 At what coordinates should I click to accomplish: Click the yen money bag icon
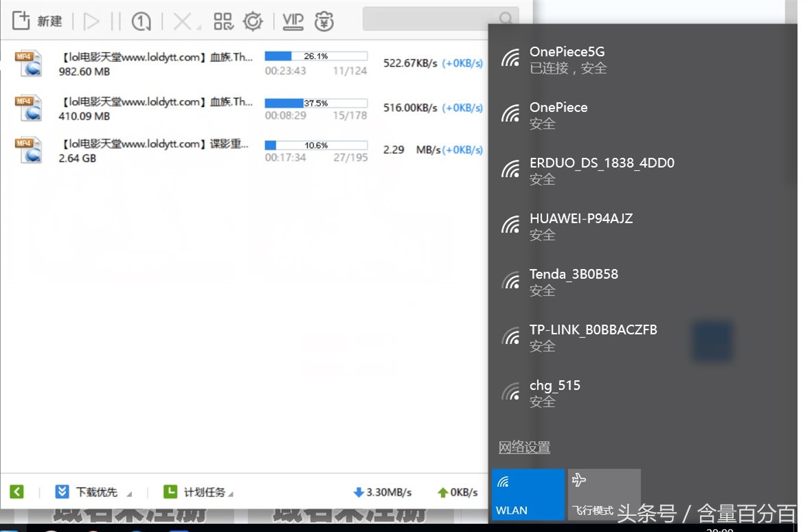point(324,22)
